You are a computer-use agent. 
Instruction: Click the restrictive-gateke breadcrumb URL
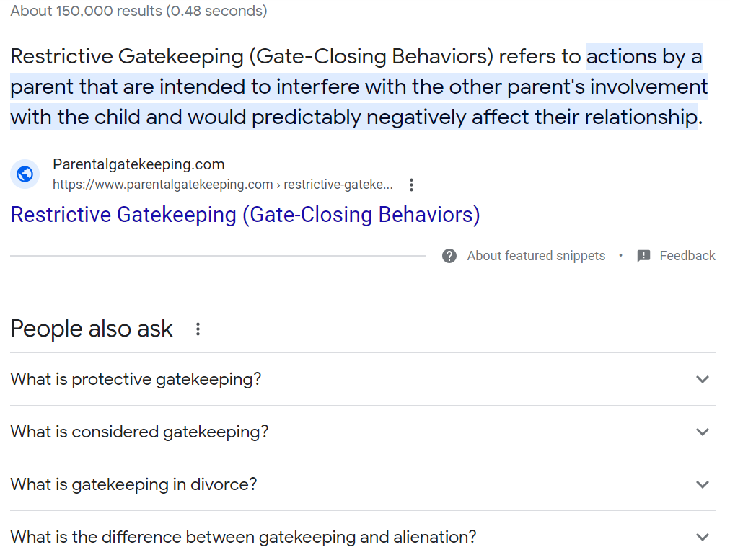click(x=223, y=185)
